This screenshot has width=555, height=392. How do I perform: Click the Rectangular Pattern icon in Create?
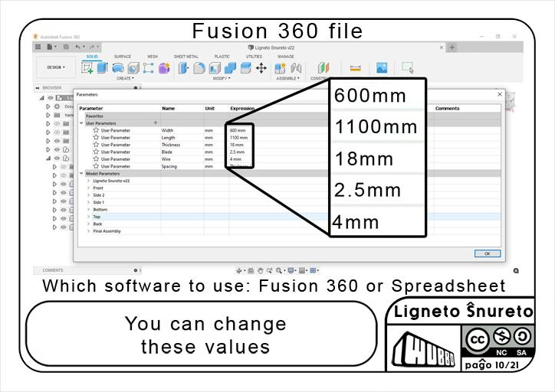(148, 68)
